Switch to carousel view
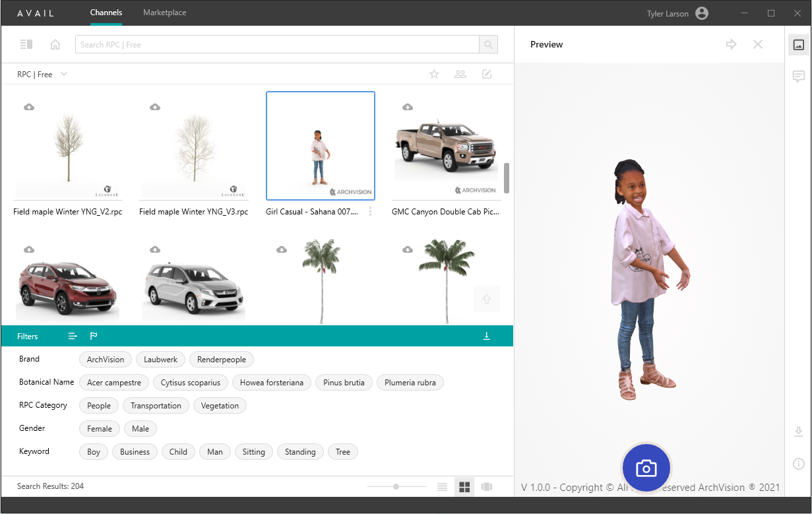 (487, 487)
